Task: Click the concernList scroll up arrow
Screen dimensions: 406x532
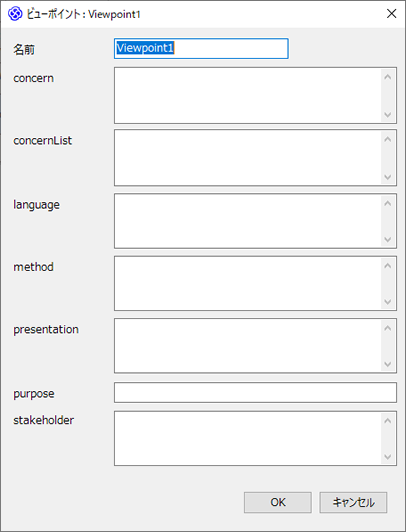Action: [x=388, y=139]
